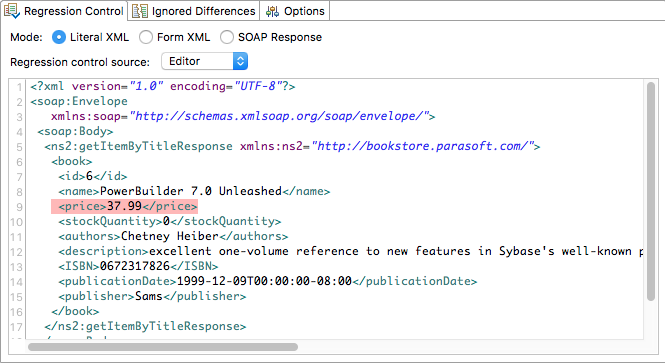Switch to the Options tab
This screenshot has height=363, width=665.
295,11
